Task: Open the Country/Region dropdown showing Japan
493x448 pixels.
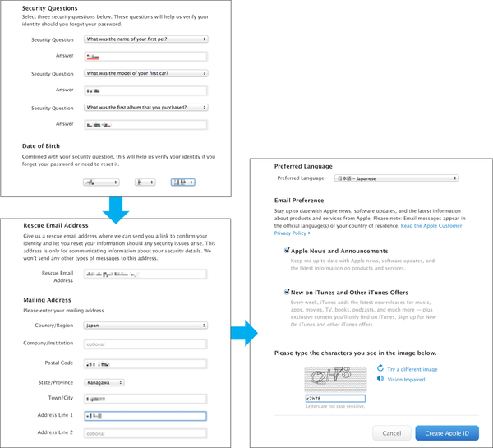Action: pyautogui.click(x=145, y=326)
